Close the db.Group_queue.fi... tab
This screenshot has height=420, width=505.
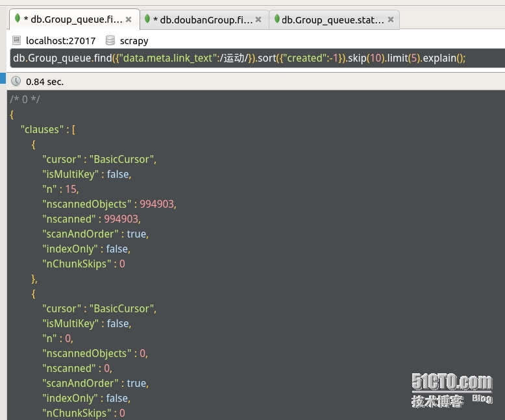click(129, 19)
